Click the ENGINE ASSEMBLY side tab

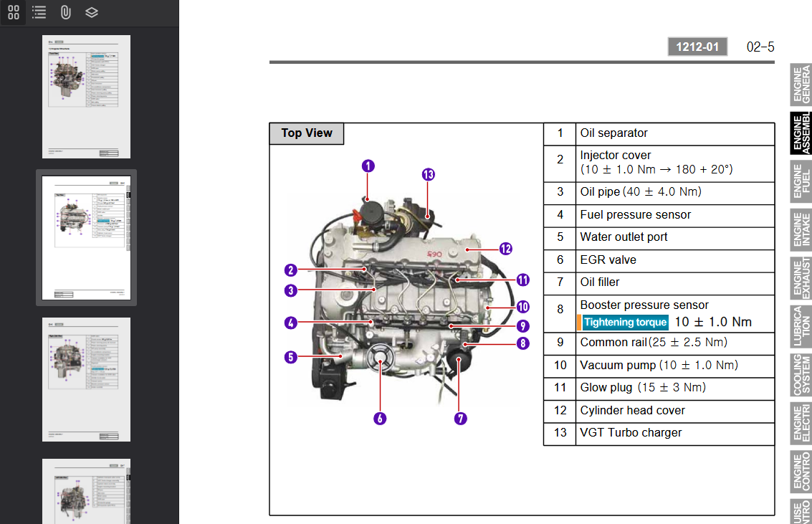pyautogui.click(x=801, y=133)
